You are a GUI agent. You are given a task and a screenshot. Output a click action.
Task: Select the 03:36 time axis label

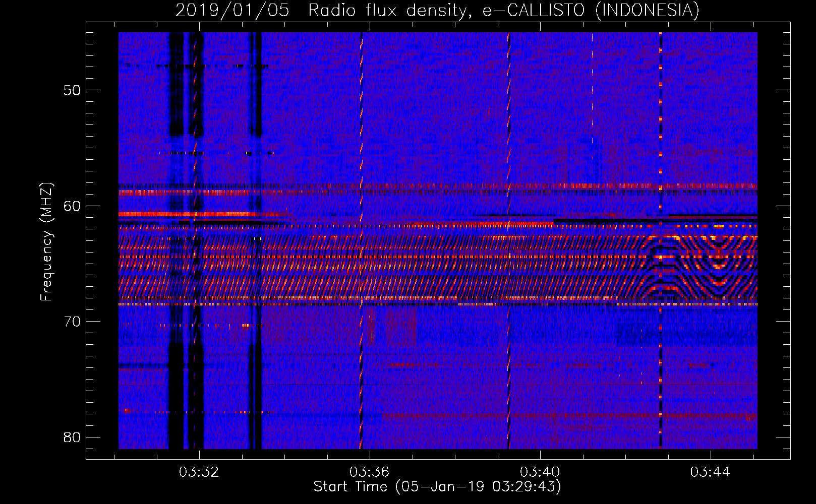point(370,472)
